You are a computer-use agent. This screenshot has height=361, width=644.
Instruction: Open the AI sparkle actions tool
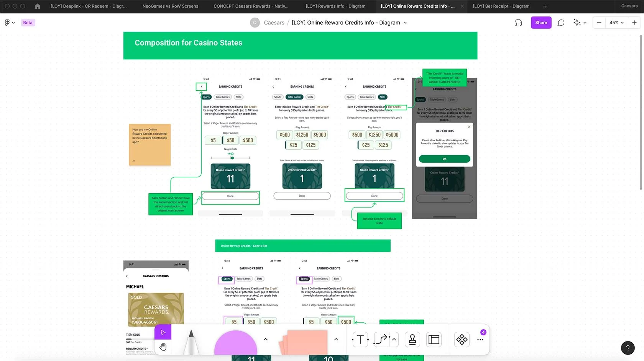[x=577, y=23]
